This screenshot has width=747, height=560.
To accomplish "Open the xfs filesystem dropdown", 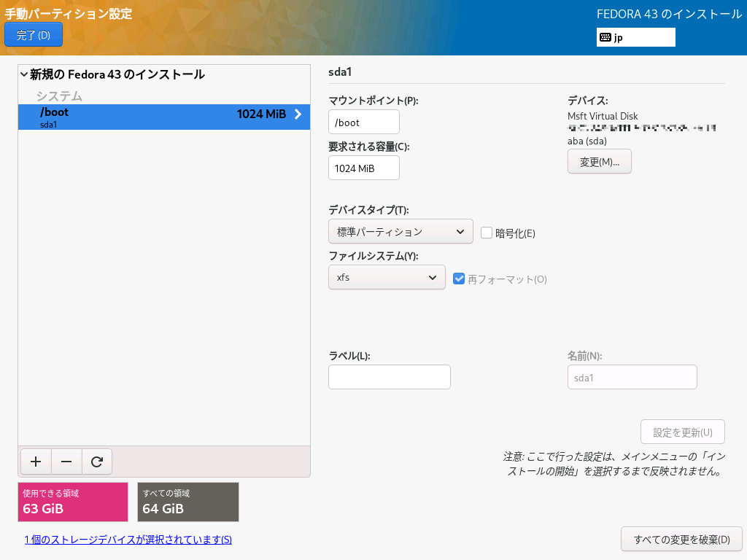I will click(x=387, y=277).
